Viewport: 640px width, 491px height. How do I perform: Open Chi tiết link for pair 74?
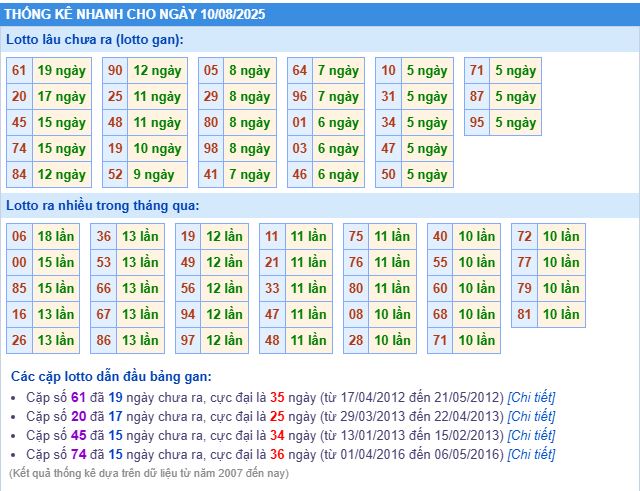[531, 454]
